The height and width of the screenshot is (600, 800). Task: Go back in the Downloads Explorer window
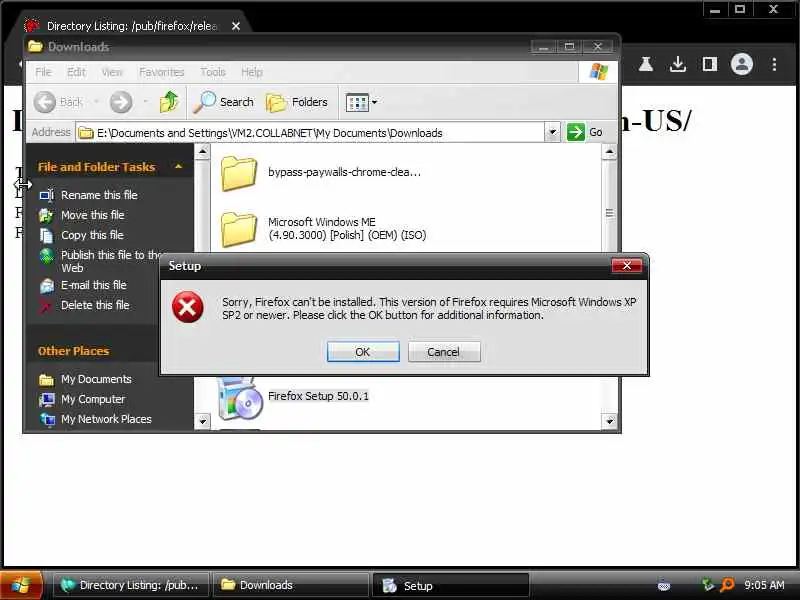pyautogui.click(x=58, y=102)
